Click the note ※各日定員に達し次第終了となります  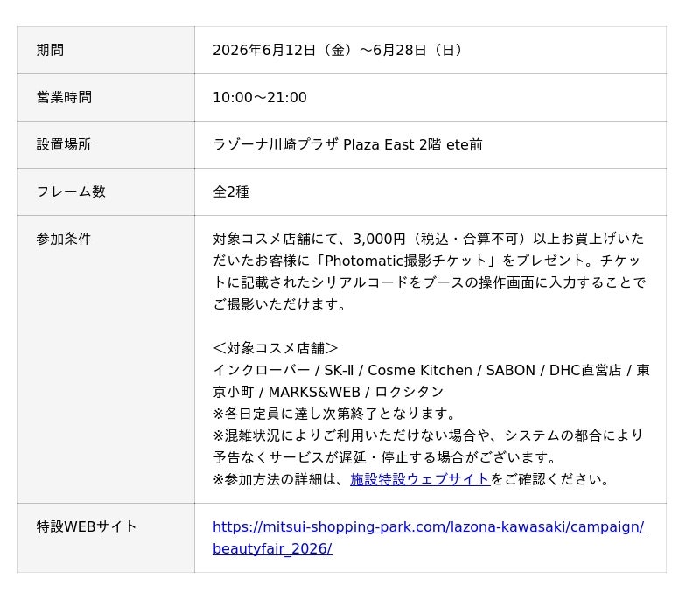click(x=334, y=414)
